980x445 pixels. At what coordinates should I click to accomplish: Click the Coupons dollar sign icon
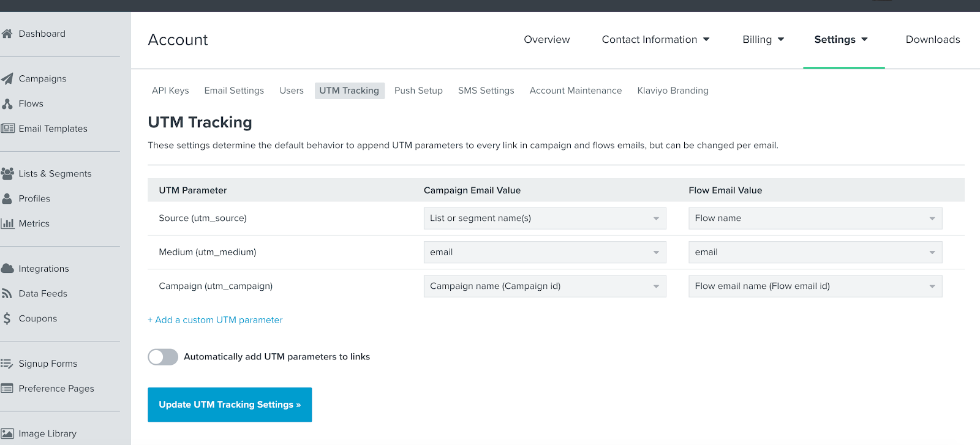pyautogui.click(x=7, y=318)
